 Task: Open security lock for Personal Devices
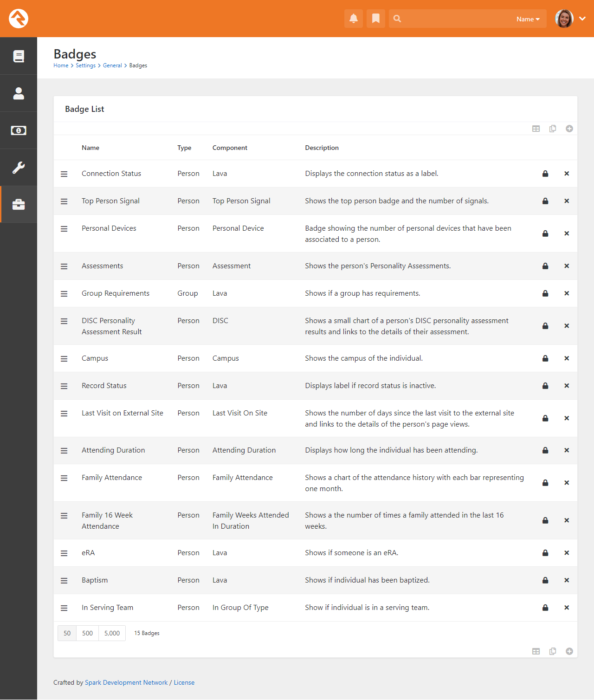point(545,233)
